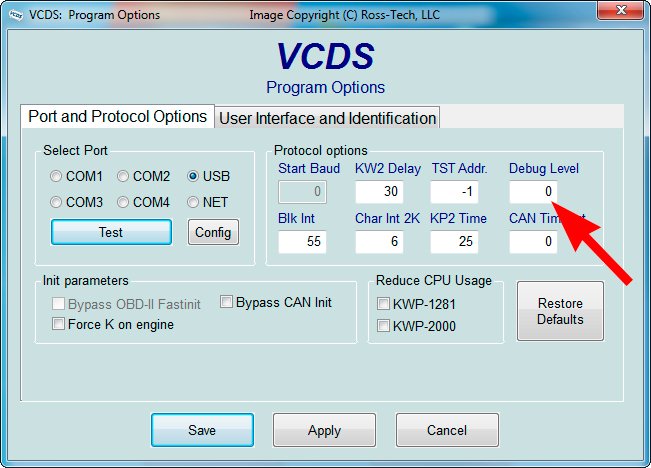Open the port Config button

(x=213, y=232)
